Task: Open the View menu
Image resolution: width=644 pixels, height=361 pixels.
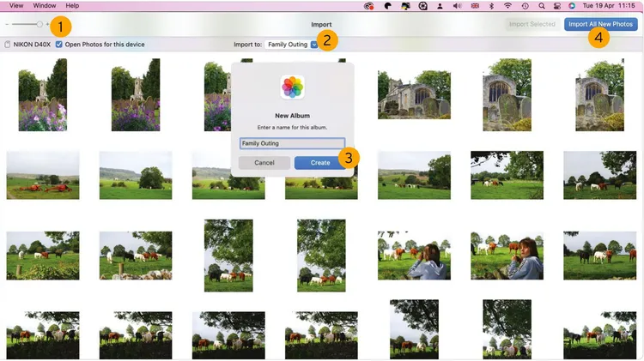Action: click(15, 6)
